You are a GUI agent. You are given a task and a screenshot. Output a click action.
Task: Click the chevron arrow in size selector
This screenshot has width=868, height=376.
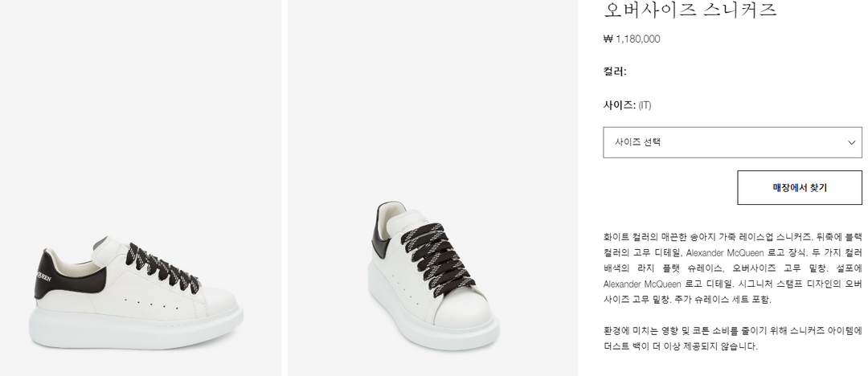tap(852, 142)
